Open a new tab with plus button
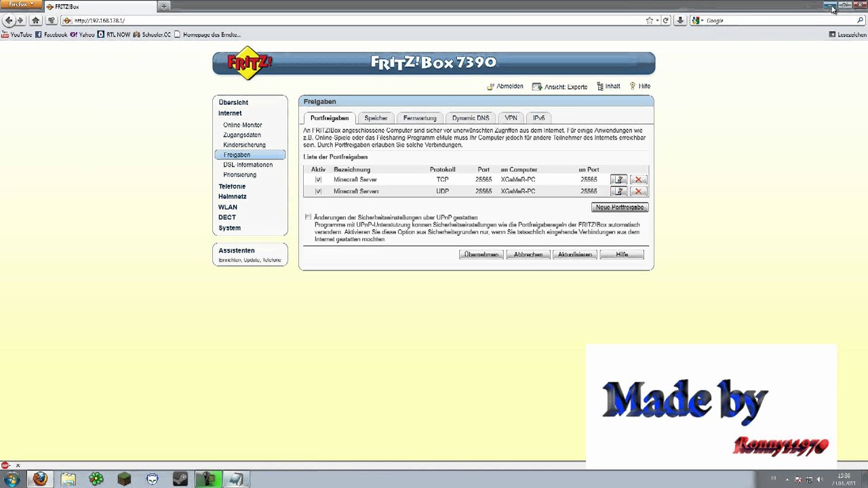Screen dimensions: 868x488 (164, 6)
